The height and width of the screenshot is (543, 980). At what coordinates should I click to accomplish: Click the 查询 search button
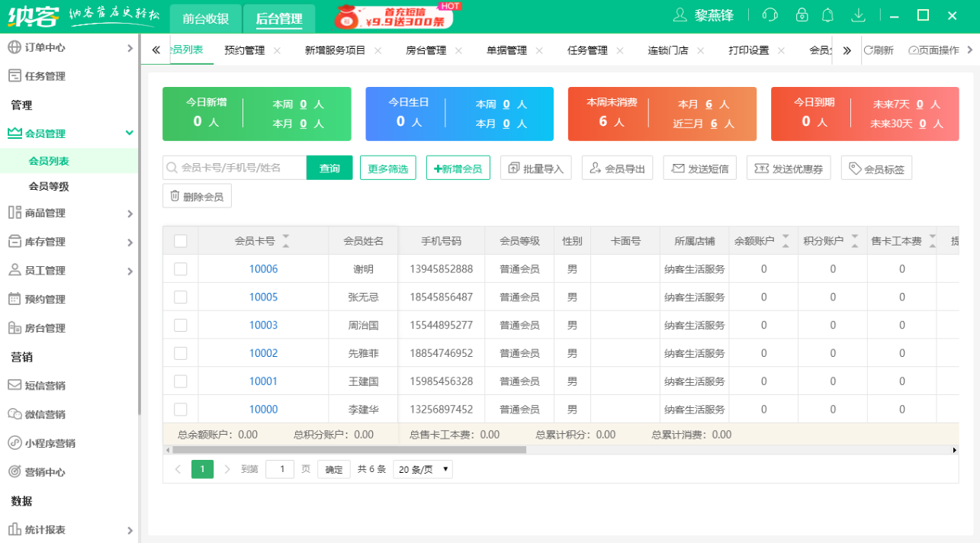click(329, 169)
